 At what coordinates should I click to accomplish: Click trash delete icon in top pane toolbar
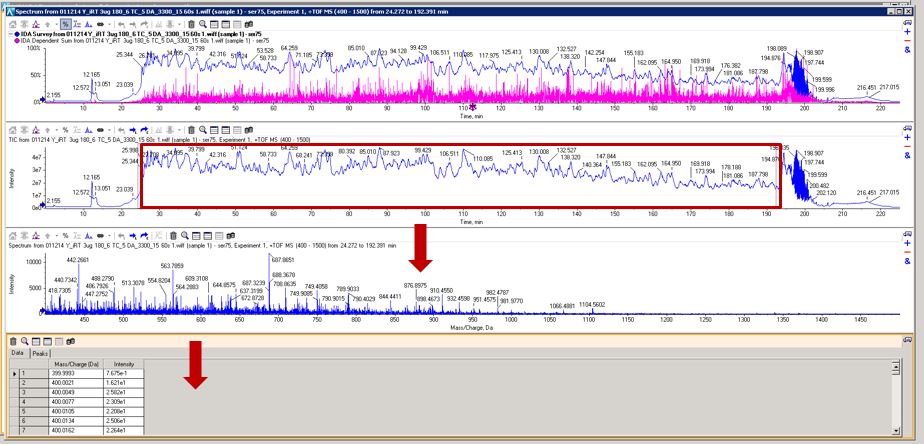coord(192,24)
